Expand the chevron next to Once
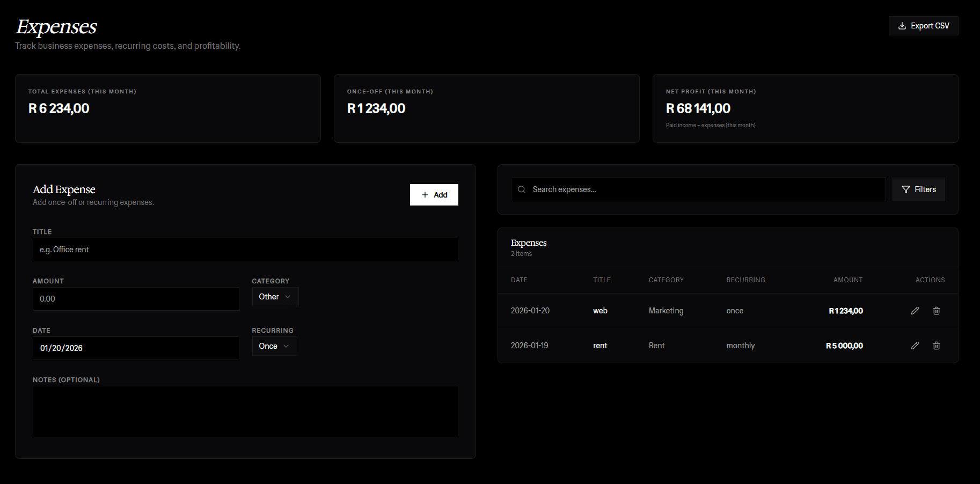 [x=287, y=346]
